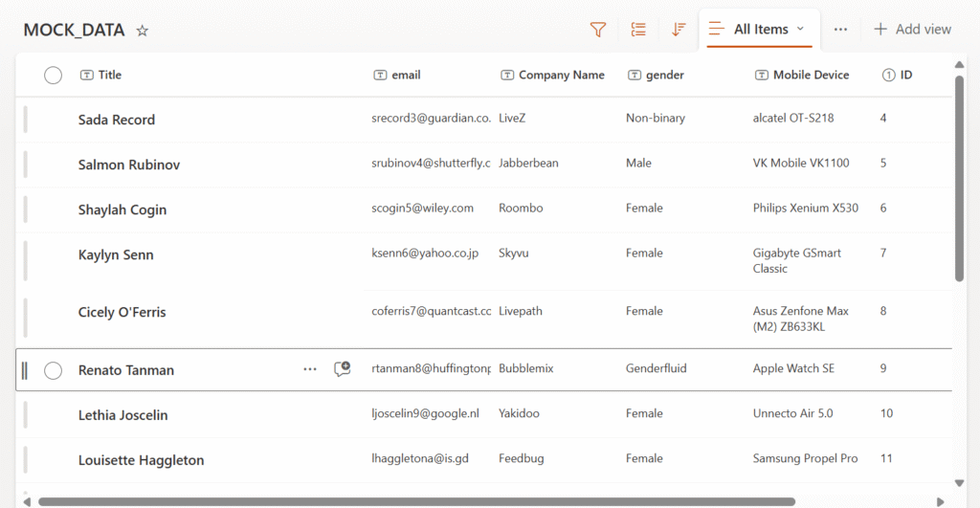
Task: Expand the All Items view dropdown chevron
Action: 801,29
